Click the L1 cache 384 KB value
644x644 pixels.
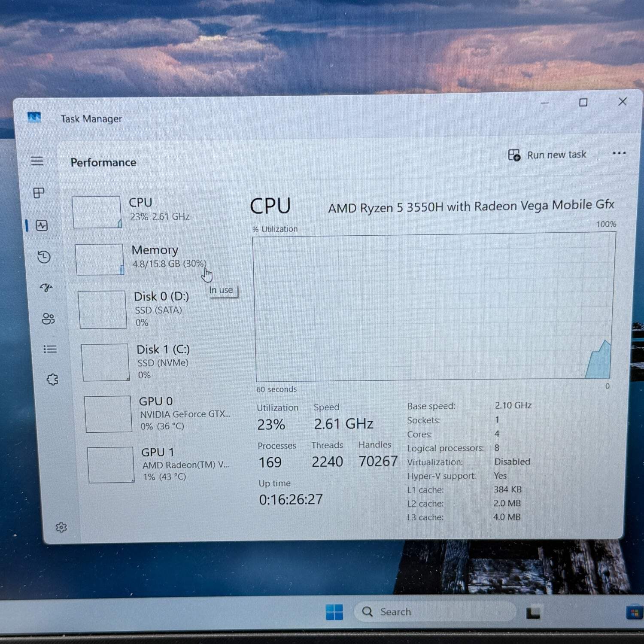pos(507,489)
